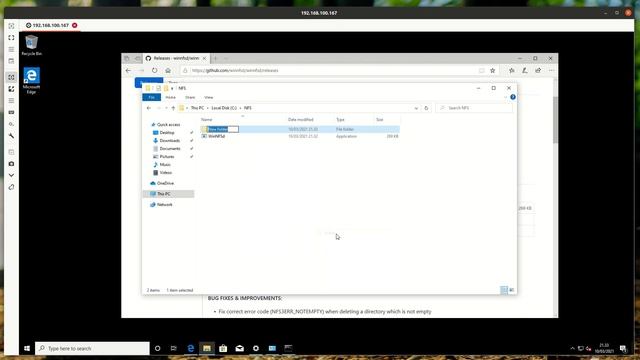Open Pictures in the navigation pane
The image size is (640, 360).
pyautogui.click(x=167, y=157)
